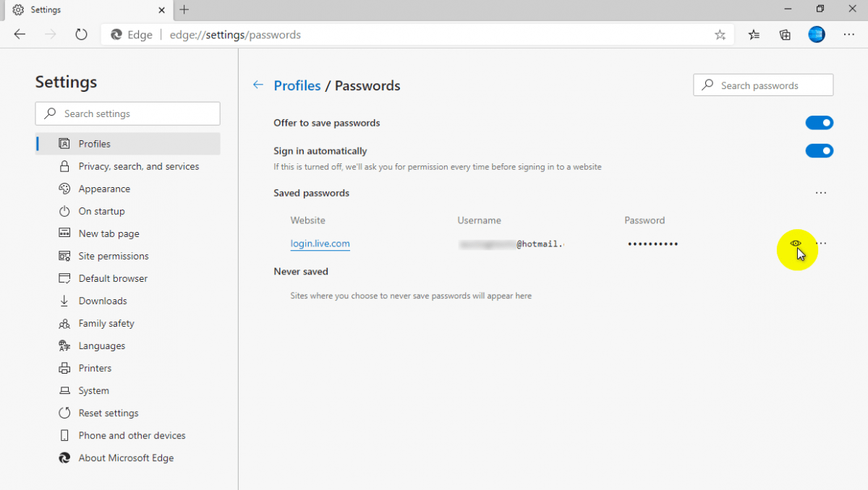Image resolution: width=868 pixels, height=490 pixels.
Task: Open more actions for Saved passwords
Action: [x=821, y=193]
